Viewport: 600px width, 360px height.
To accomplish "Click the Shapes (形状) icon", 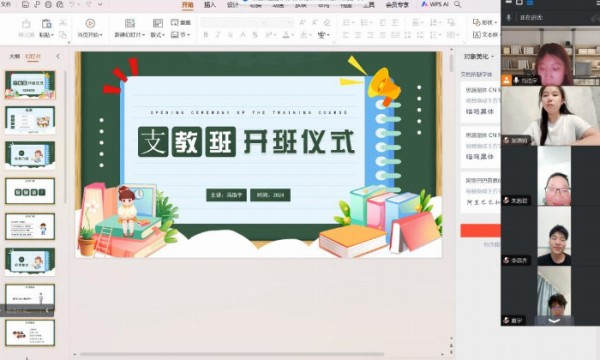I will 477,23.
